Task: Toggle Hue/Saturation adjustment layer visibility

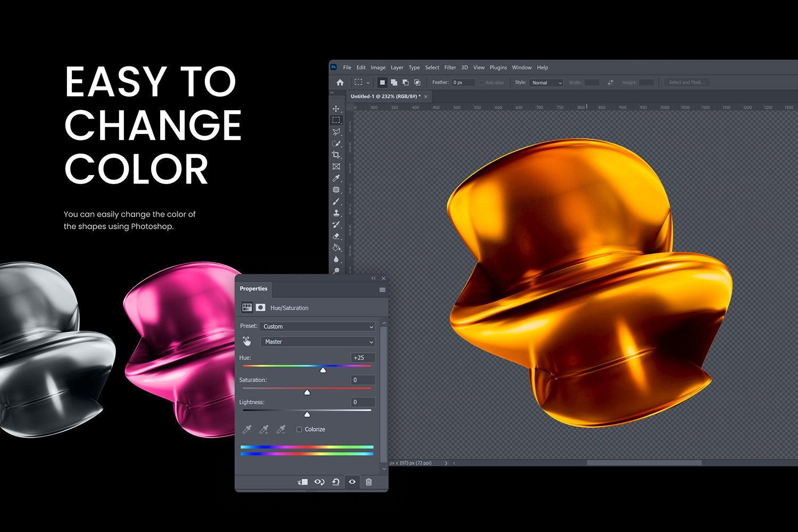Action: (352, 481)
